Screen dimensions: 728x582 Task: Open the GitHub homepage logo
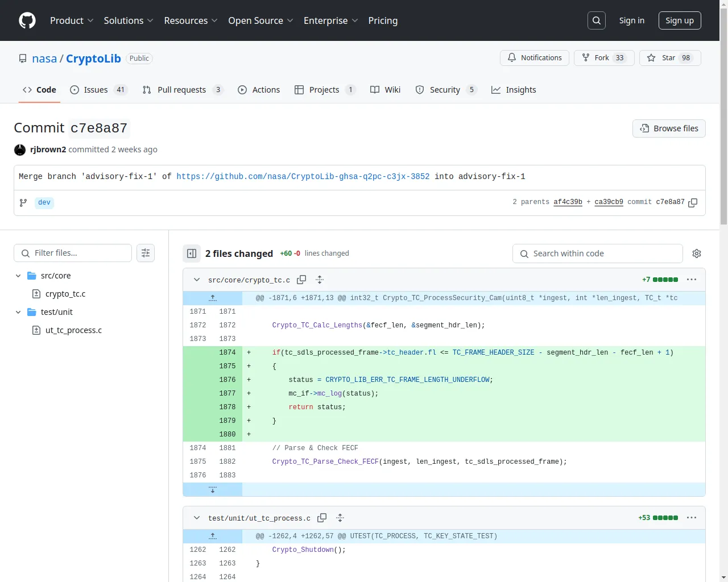(x=27, y=20)
